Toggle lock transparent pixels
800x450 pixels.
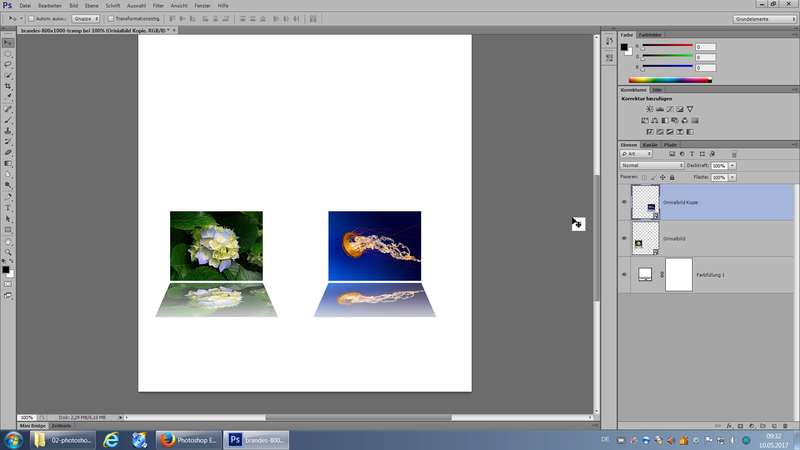pyautogui.click(x=644, y=178)
